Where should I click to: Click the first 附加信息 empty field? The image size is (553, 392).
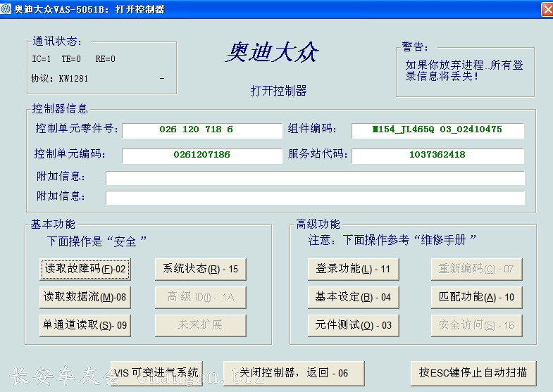pos(315,178)
